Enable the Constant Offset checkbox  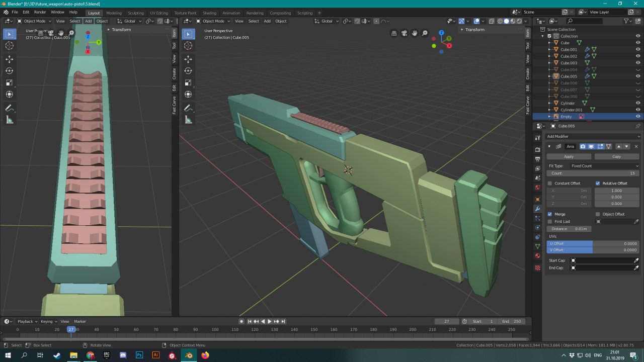tap(550, 184)
